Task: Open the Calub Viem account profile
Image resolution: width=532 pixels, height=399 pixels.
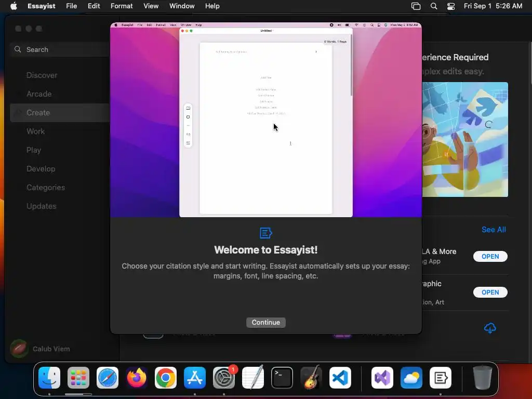Action: tap(40, 349)
